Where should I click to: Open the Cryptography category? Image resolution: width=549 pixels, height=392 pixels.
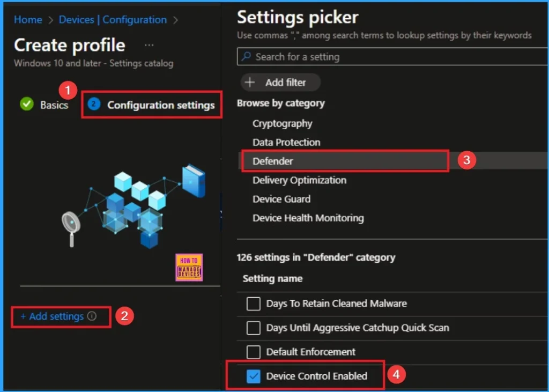pos(282,123)
